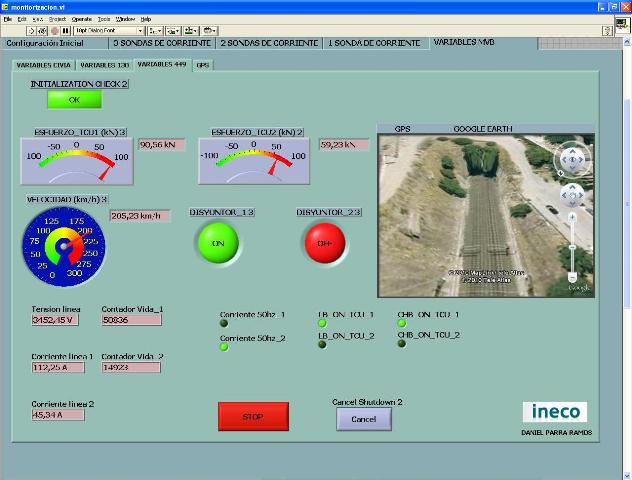Click the LB_ON_TCU_2 LED

click(322, 344)
